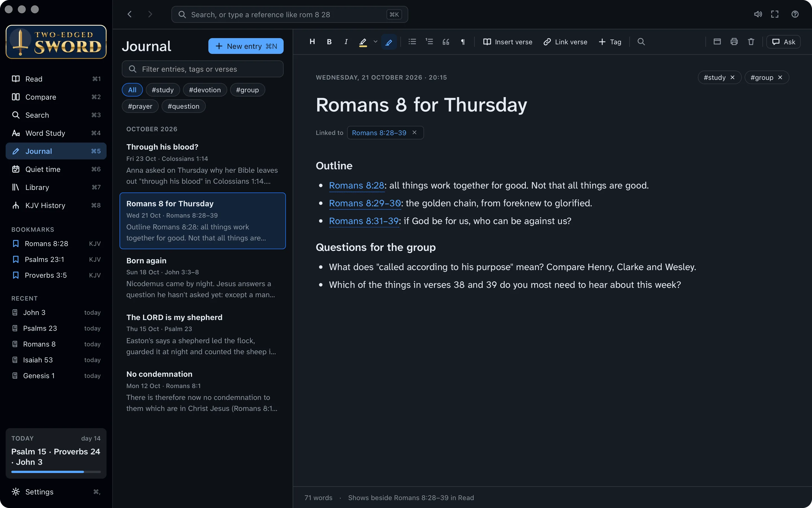The image size is (812, 508).
Task: Open the Romans 8:29–30 link in outline
Action: coord(365,203)
